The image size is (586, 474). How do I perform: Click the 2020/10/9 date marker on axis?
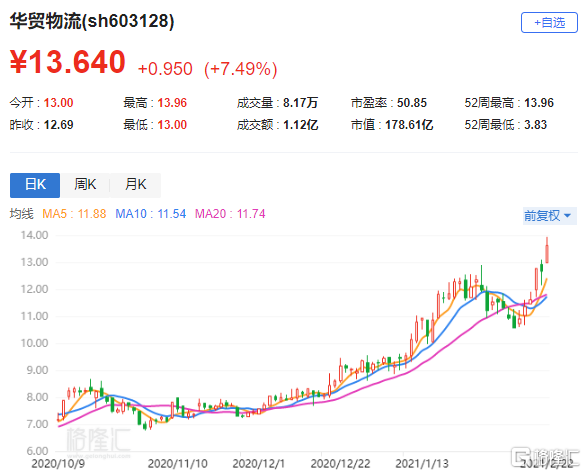[x=58, y=464]
